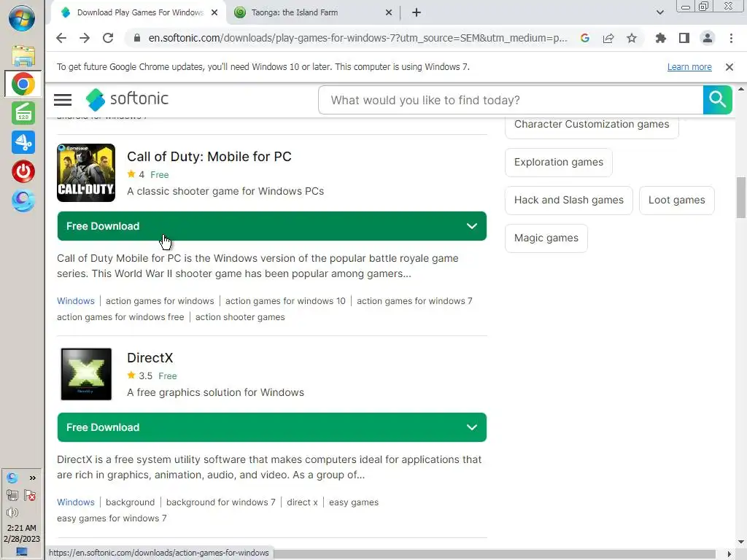
Task: Click the flag tray icon with red X
Action: click(x=29, y=495)
